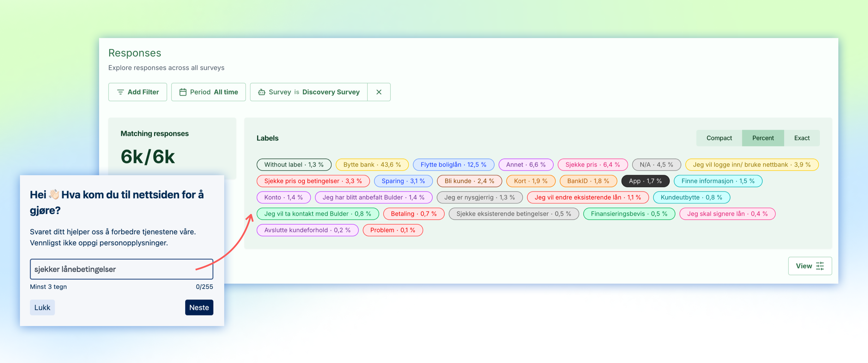Click the filter icon in Add Filter

pyautogui.click(x=120, y=92)
